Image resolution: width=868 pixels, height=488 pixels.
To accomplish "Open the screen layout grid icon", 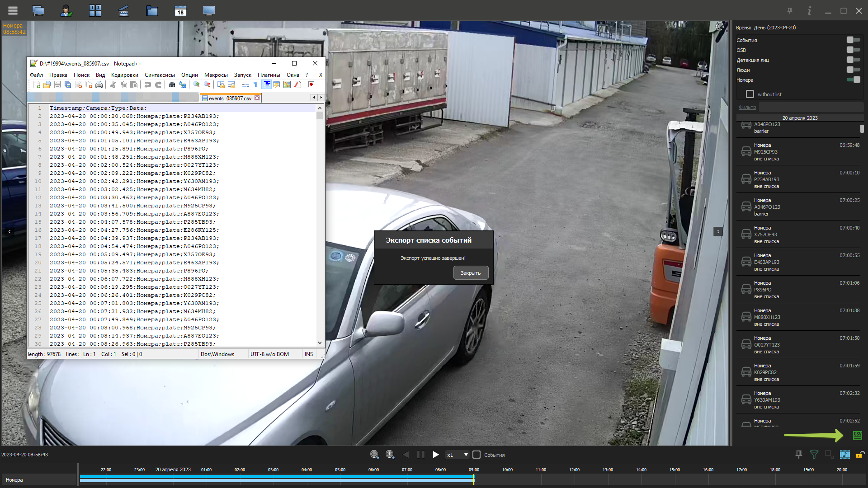I will tap(95, 11).
